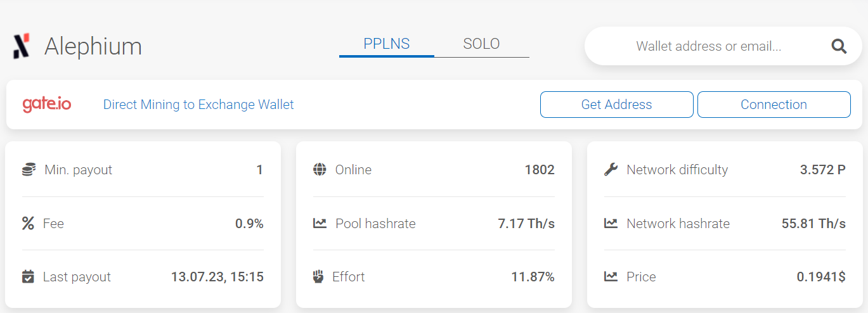Click the wrench icon beside Network difficulty

pyautogui.click(x=611, y=170)
